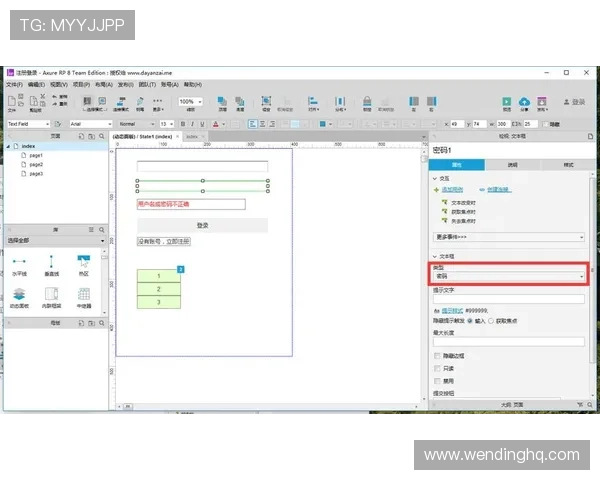Click the Publish (发布) toolbar icon
Screen dimensions: 600x480
(543, 101)
